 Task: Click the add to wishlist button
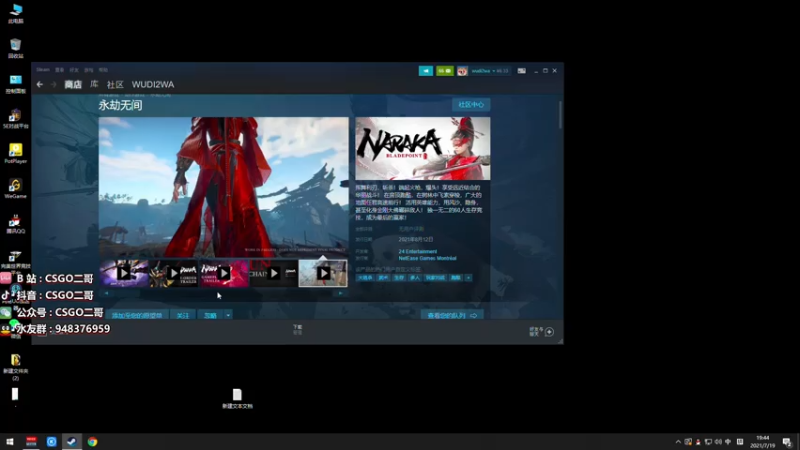(x=137, y=315)
